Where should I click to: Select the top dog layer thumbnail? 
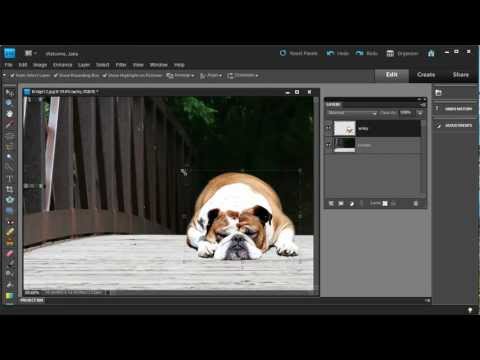coord(345,128)
